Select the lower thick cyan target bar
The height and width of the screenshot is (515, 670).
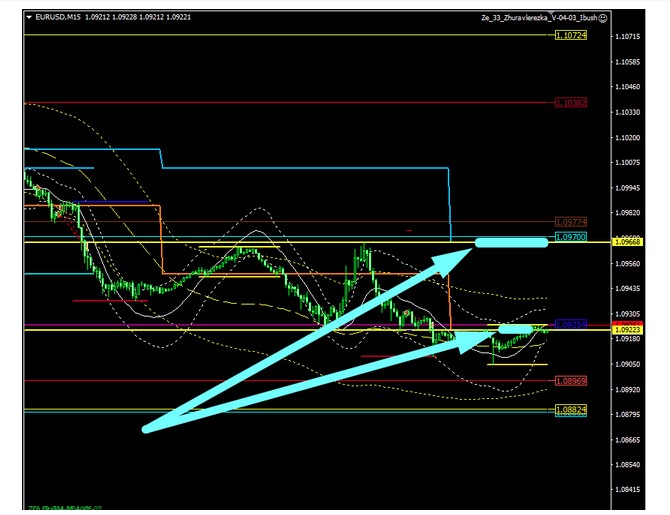tap(517, 329)
